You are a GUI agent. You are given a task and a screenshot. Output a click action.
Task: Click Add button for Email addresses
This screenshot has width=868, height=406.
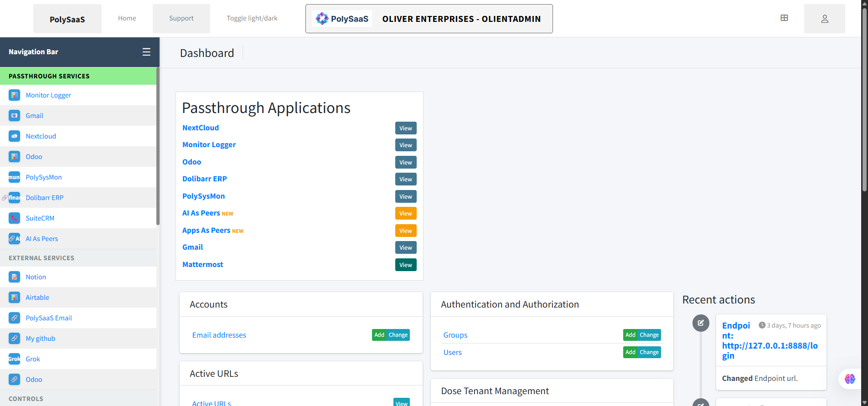tap(379, 335)
